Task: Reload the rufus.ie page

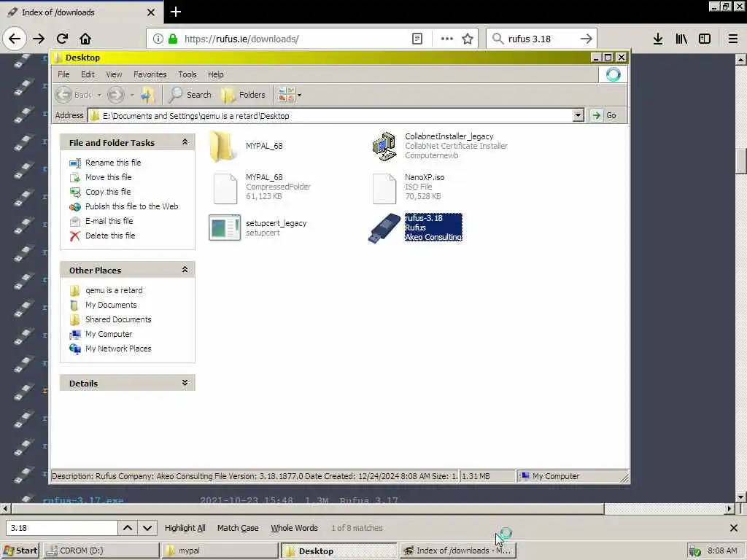Action: [x=63, y=39]
